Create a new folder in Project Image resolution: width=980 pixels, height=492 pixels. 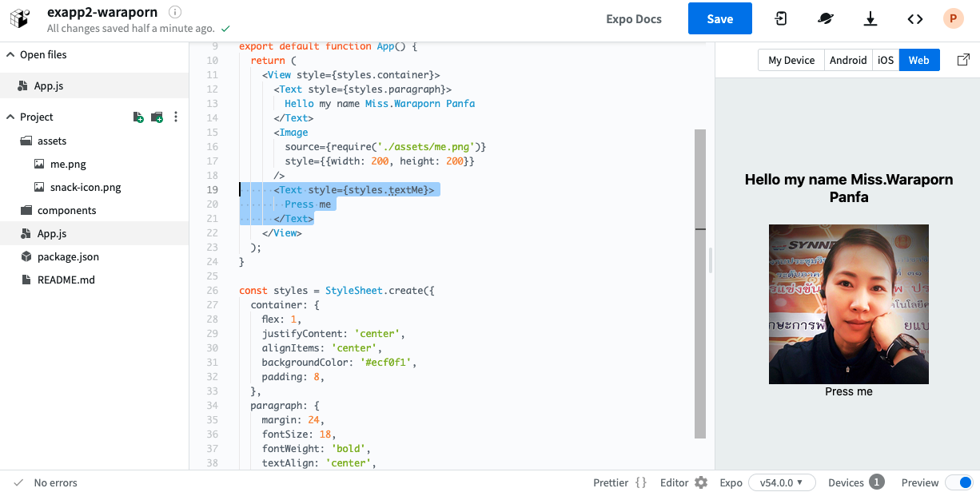[x=157, y=117]
